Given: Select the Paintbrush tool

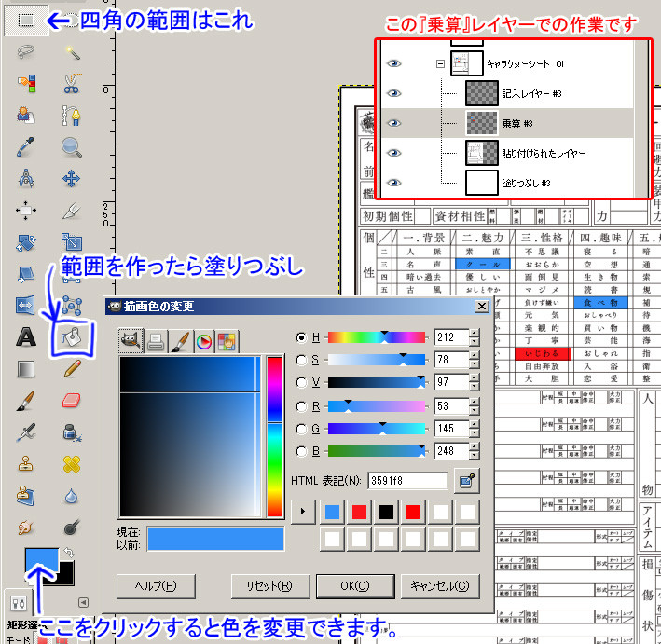Looking at the screenshot, I should 26,401.
